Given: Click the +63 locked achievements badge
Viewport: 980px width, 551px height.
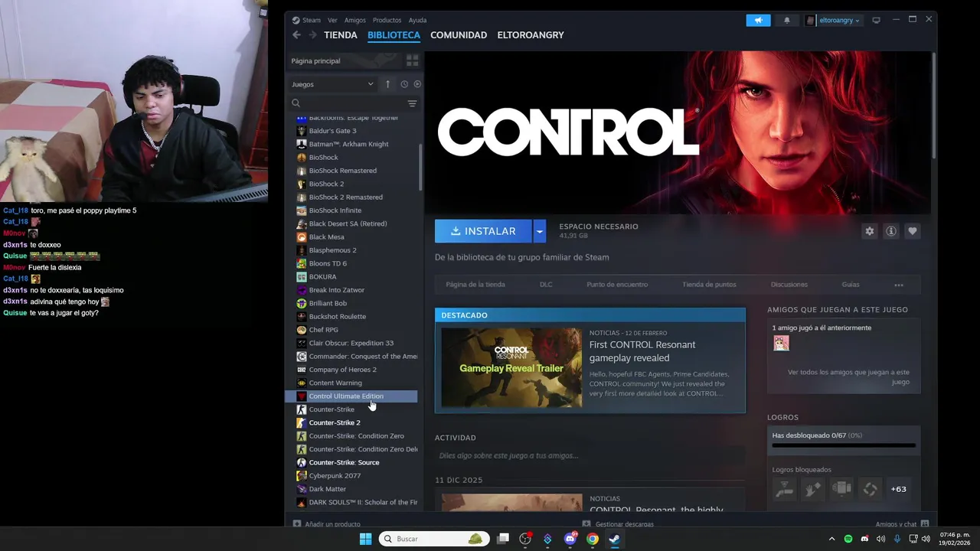Looking at the screenshot, I should point(899,489).
